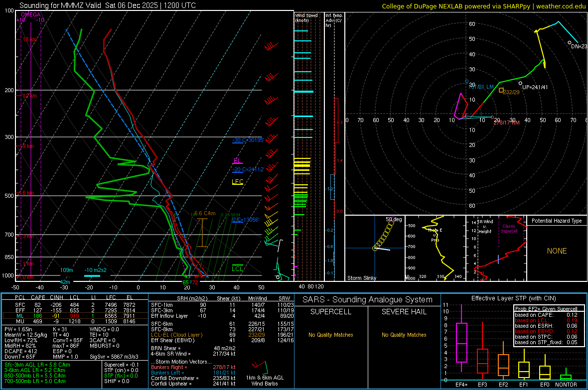Click the '278/17 RM' Bunkers right-mover label
The width and height of the screenshot is (588, 390).
click(507, 123)
